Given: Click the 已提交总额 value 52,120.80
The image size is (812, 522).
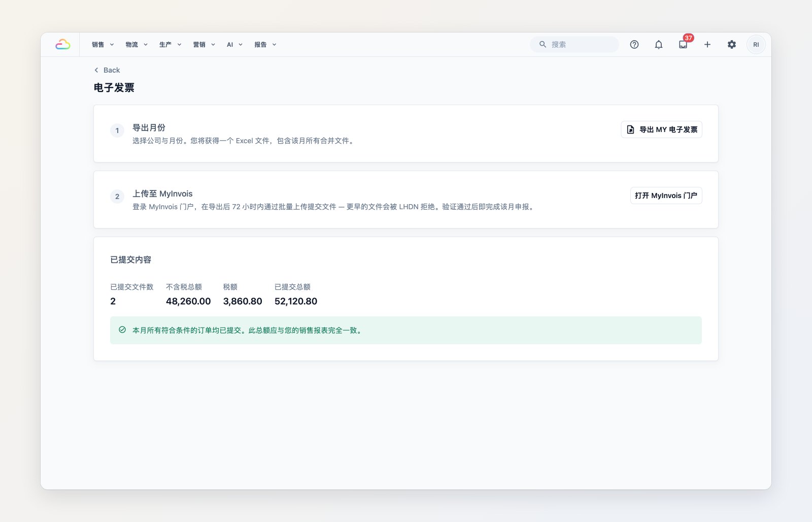Looking at the screenshot, I should (x=296, y=301).
